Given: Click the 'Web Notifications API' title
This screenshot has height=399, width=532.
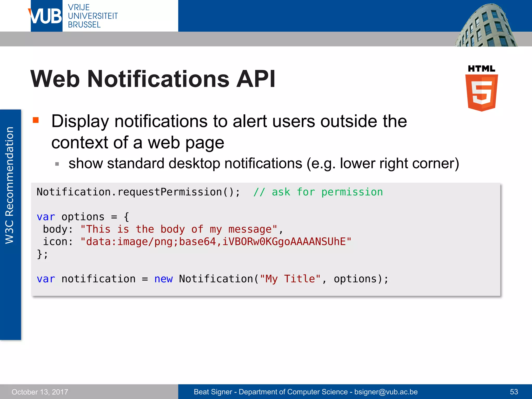Looking at the screenshot, I should 153,79.
